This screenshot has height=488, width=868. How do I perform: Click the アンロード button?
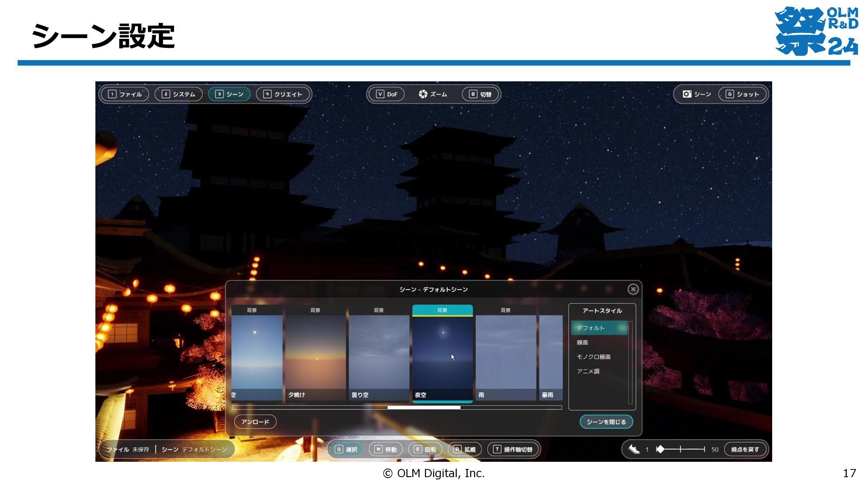point(255,422)
